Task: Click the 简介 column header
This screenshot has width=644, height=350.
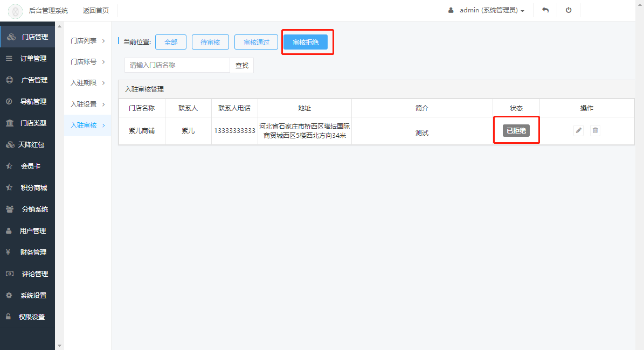Action: point(422,108)
